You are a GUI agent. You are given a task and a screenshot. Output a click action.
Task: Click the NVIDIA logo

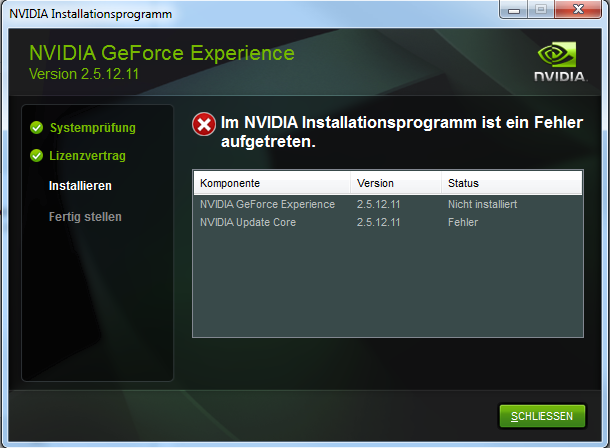pos(560,62)
